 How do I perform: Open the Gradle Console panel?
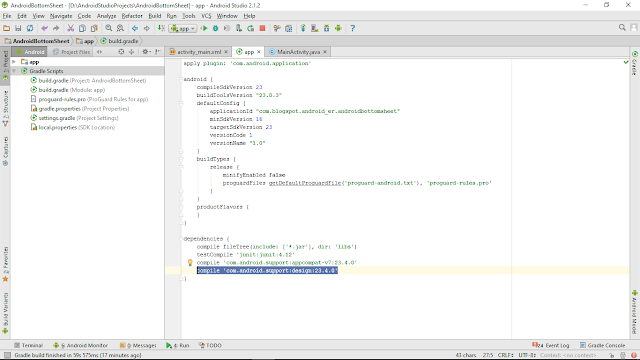tap(602, 345)
